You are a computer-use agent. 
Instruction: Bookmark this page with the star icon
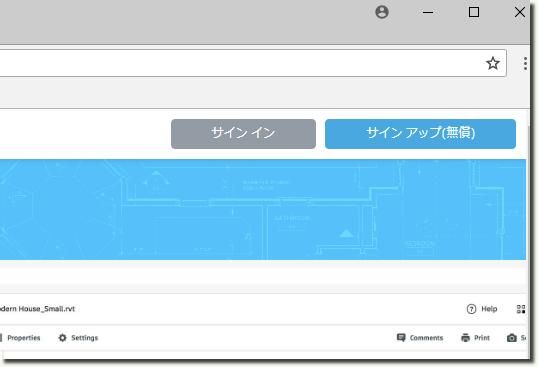point(493,63)
